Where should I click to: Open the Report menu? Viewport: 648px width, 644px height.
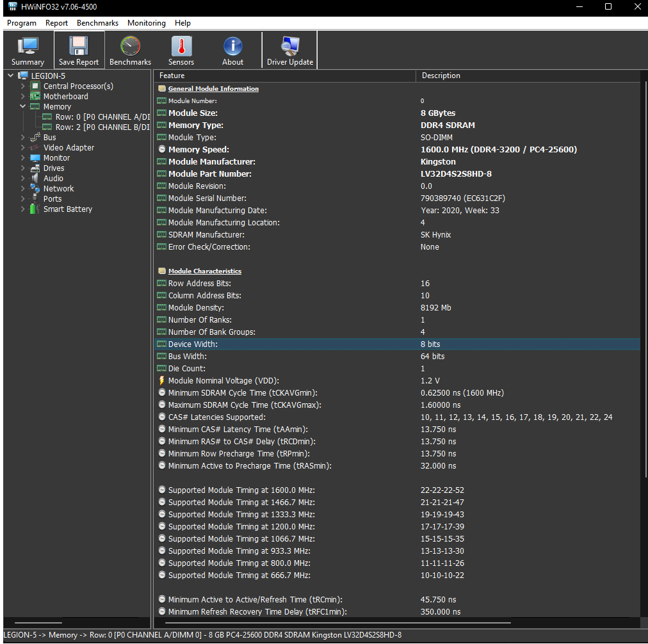(56, 23)
